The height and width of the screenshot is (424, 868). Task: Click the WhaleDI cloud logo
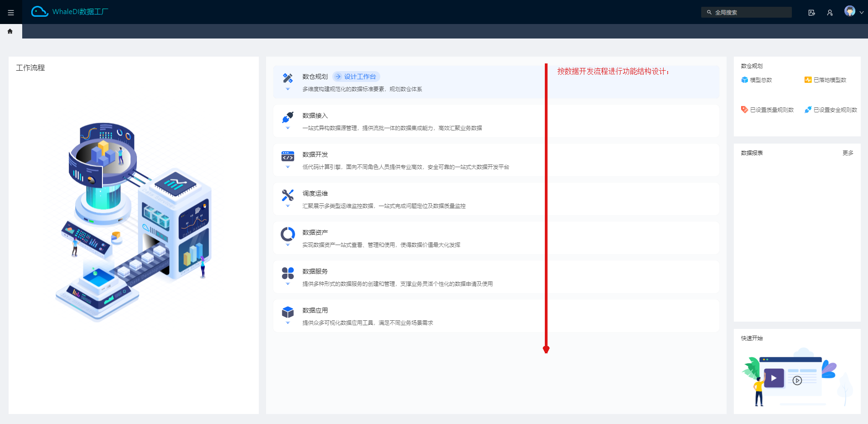click(x=39, y=12)
